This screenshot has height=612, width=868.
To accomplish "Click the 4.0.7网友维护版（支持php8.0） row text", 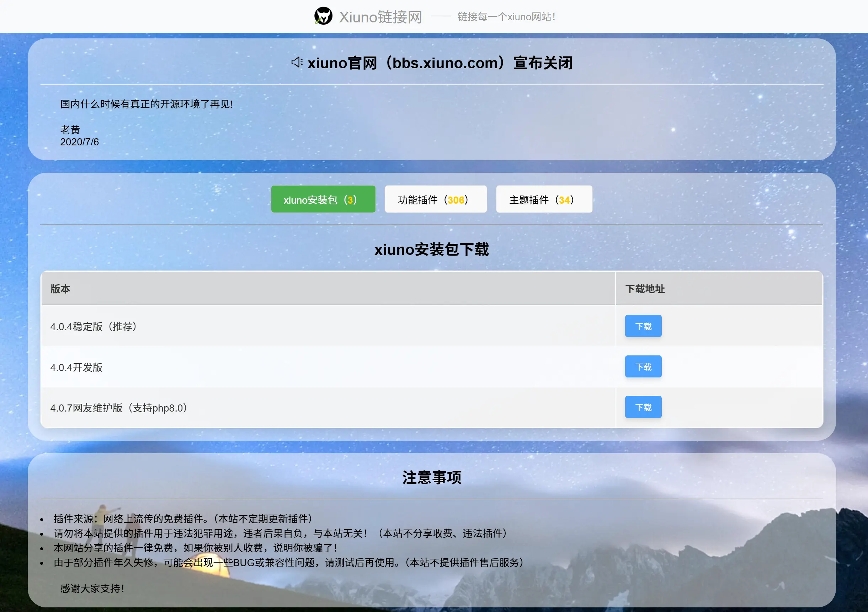I will [120, 408].
